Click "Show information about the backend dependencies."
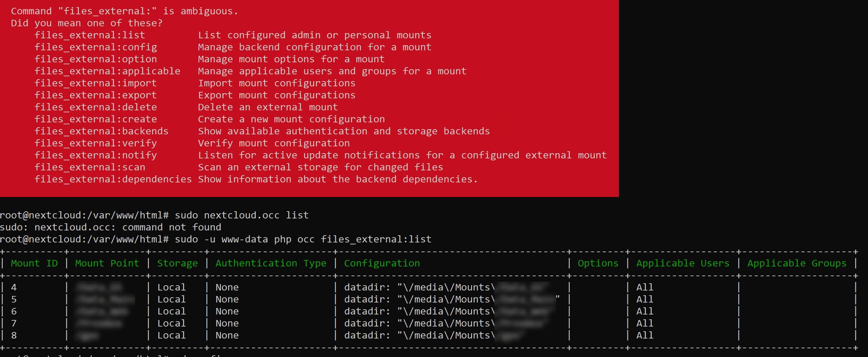The image size is (868, 357). [x=338, y=179]
